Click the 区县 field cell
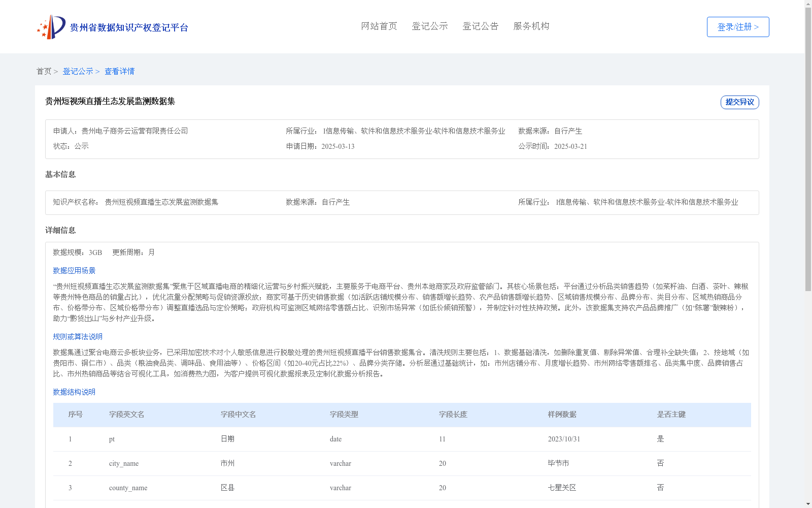This screenshot has width=812, height=508. click(x=228, y=488)
